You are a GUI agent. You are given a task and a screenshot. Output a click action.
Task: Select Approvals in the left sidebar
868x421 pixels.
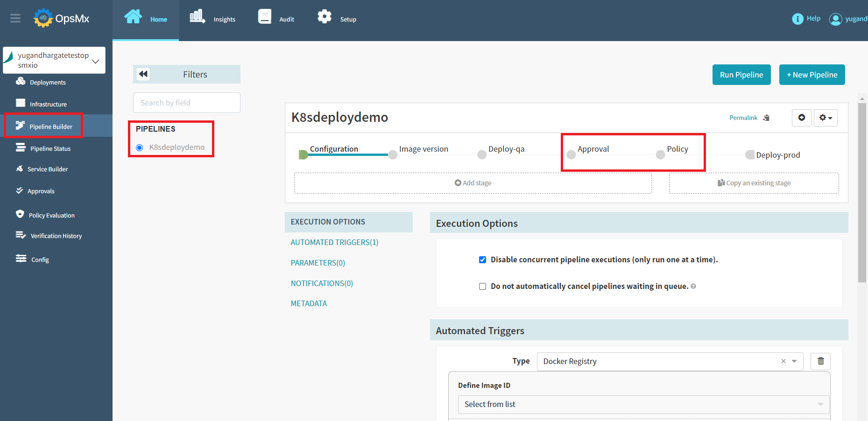(42, 191)
